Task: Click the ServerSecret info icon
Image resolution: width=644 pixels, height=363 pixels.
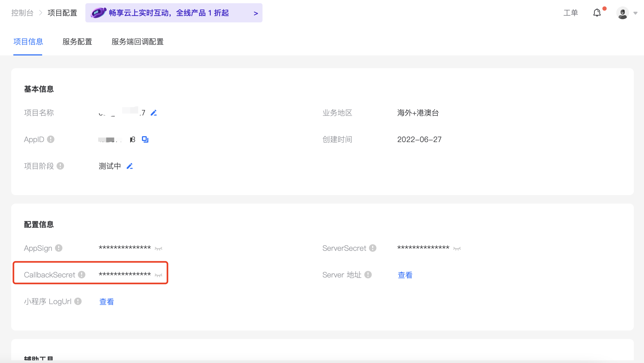Action: 373,248
